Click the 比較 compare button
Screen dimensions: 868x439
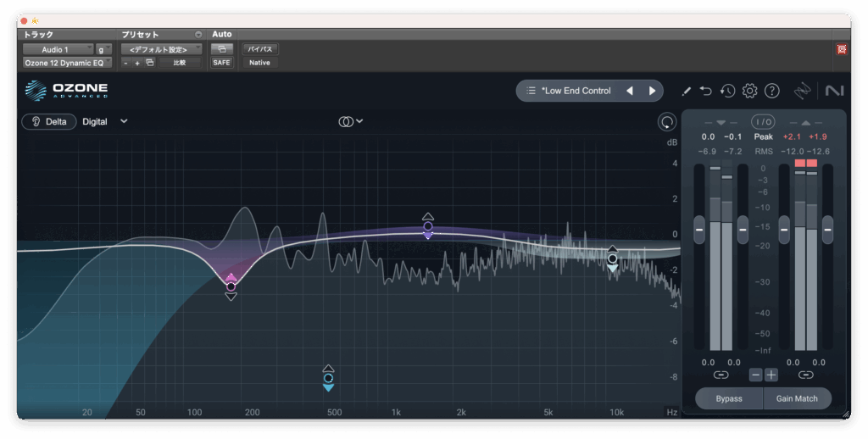click(x=180, y=63)
